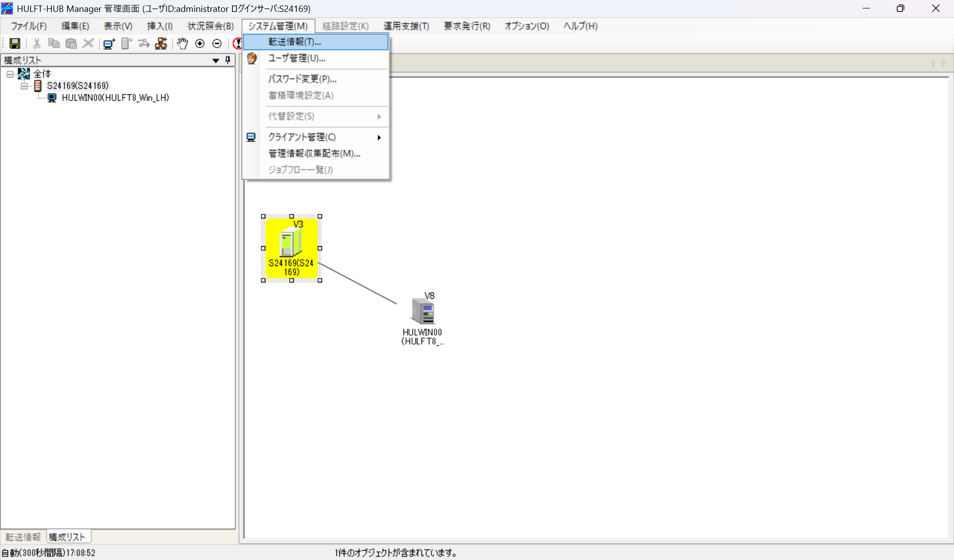Select HULWIN00(HULFT8_Win_LH) in the tree
Screen dimensions: 954x560
point(115,98)
